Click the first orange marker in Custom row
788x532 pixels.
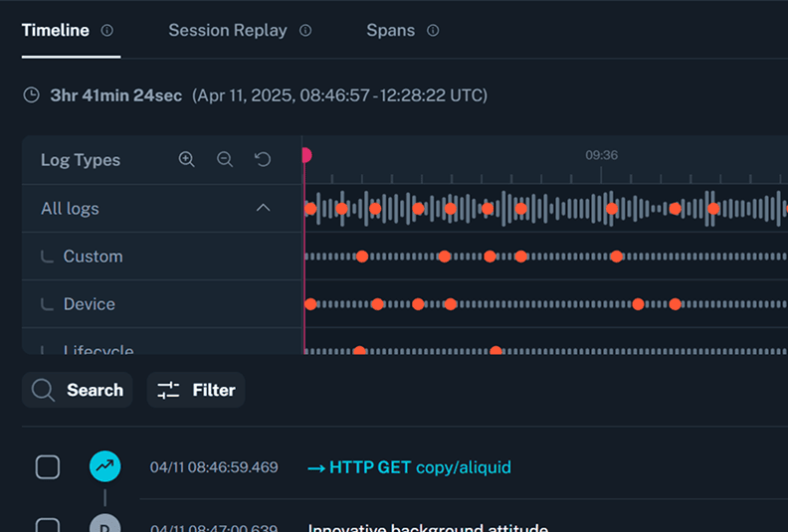pos(362,257)
